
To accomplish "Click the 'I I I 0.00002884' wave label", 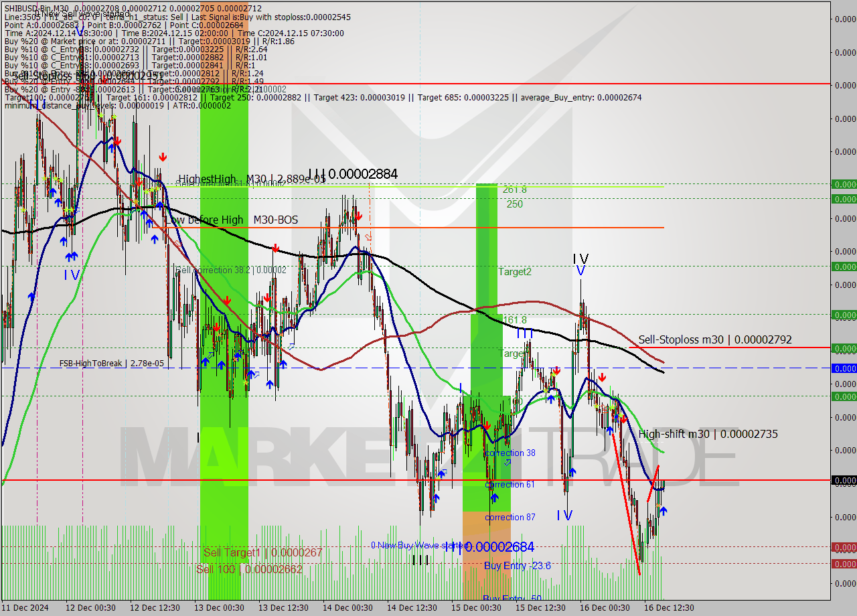I will 353,174.
